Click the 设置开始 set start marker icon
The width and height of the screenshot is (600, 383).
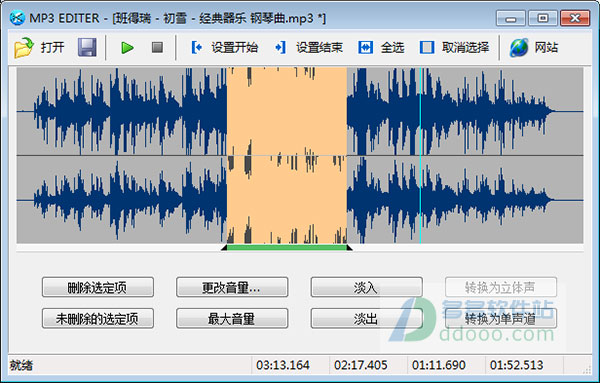tap(197, 48)
